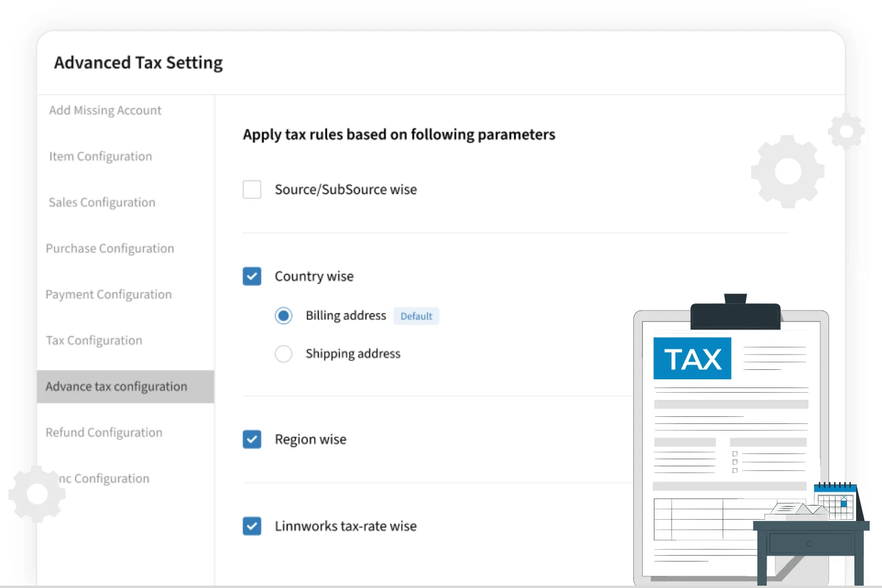Image resolution: width=882 pixels, height=588 pixels.
Task: Enable the Source/SubSource wise checkbox
Action: tap(252, 189)
